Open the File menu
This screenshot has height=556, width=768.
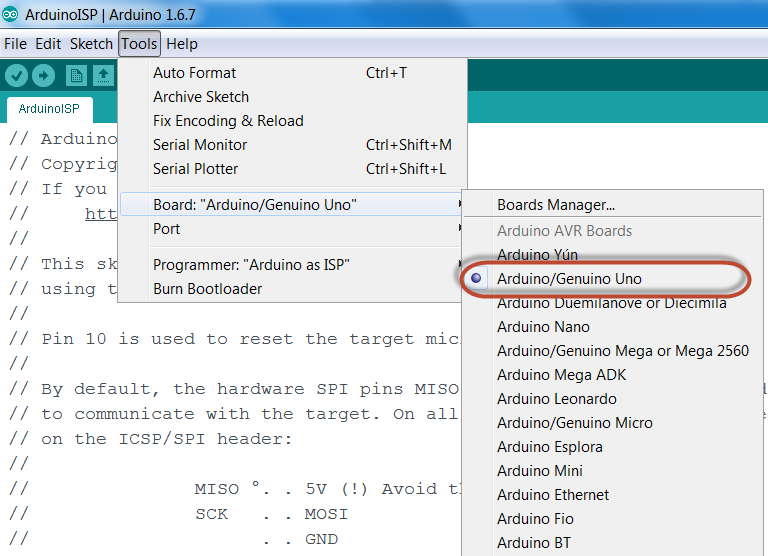[15, 44]
